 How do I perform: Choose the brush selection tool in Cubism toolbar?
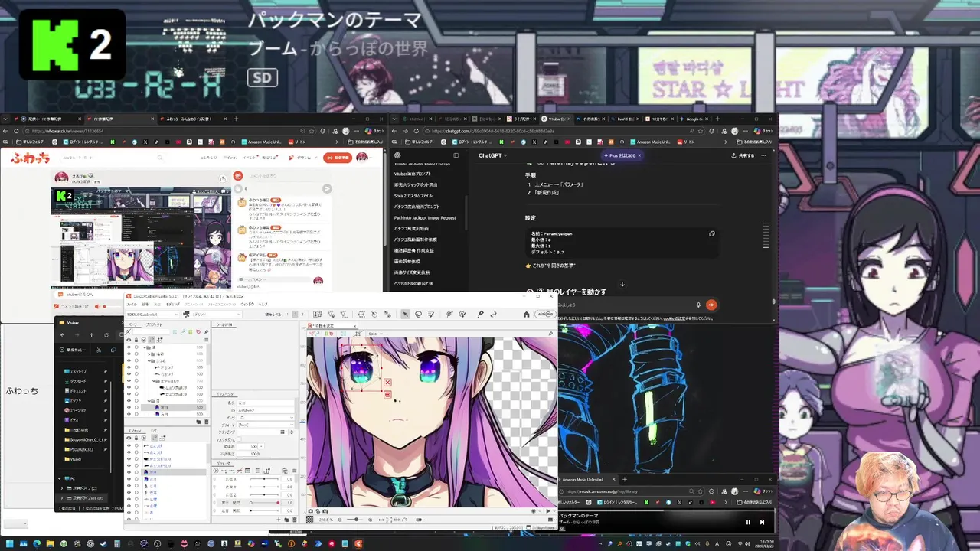431,314
